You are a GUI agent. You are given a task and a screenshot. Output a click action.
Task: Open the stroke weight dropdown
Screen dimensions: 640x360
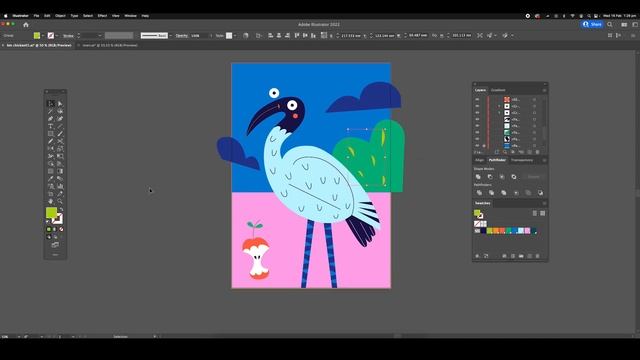tap(100, 36)
